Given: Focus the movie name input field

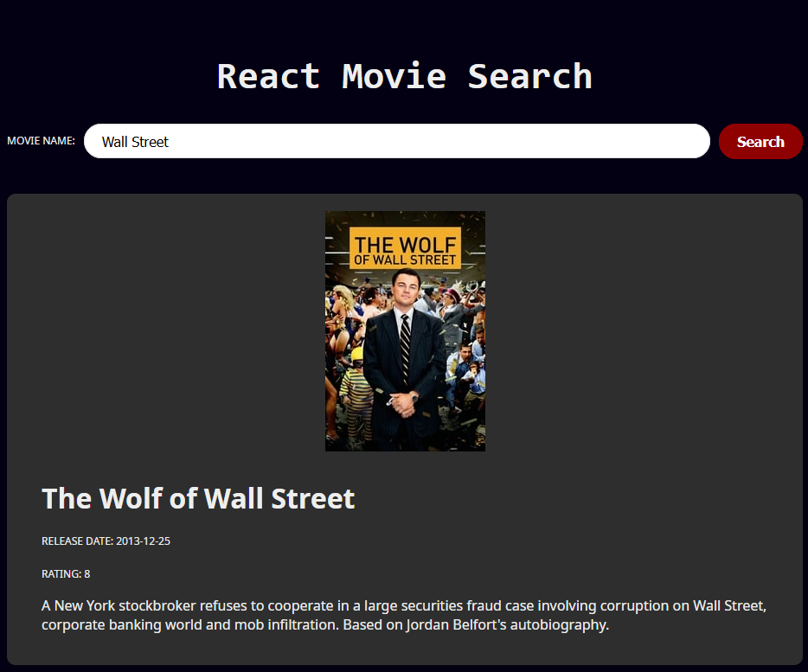Looking at the screenshot, I should click(x=397, y=141).
